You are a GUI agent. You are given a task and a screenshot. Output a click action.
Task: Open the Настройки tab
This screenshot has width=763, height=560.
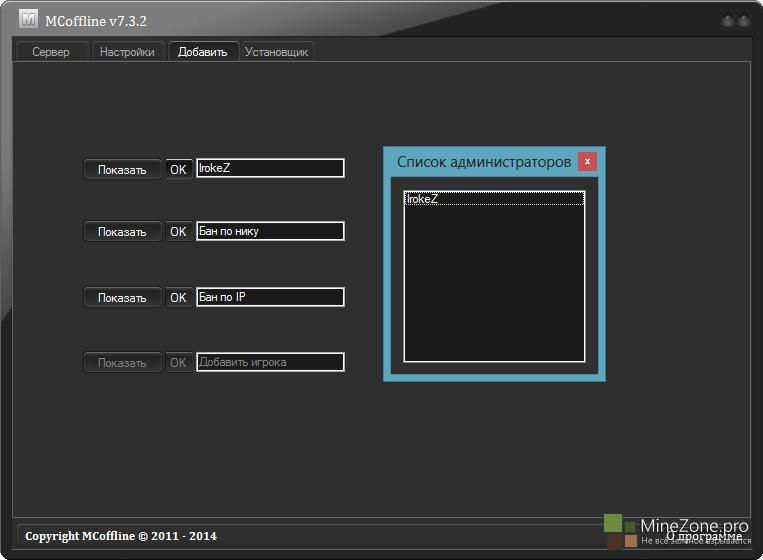[127, 52]
